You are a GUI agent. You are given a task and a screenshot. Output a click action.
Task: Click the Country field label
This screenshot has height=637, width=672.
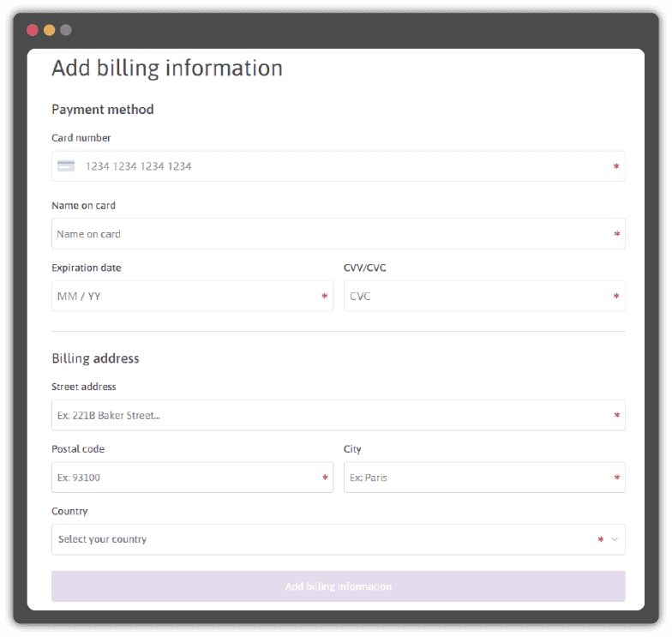[69, 512]
